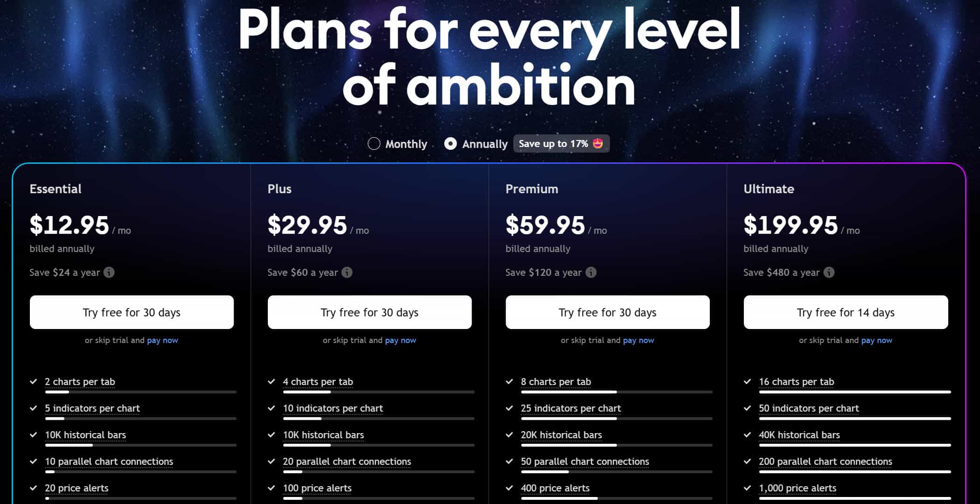Open 40K historical bars feature link
Image resolution: width=980 pixels, height=504 pixels.
[x=799, y=435]
